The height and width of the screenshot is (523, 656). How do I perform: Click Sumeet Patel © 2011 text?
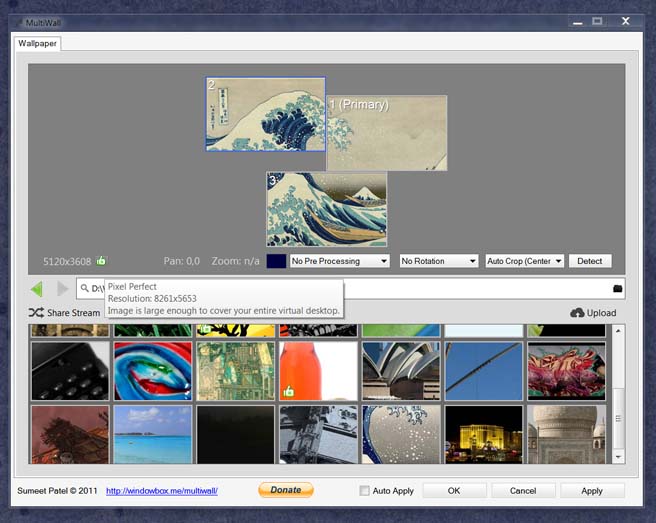(57, 491)
